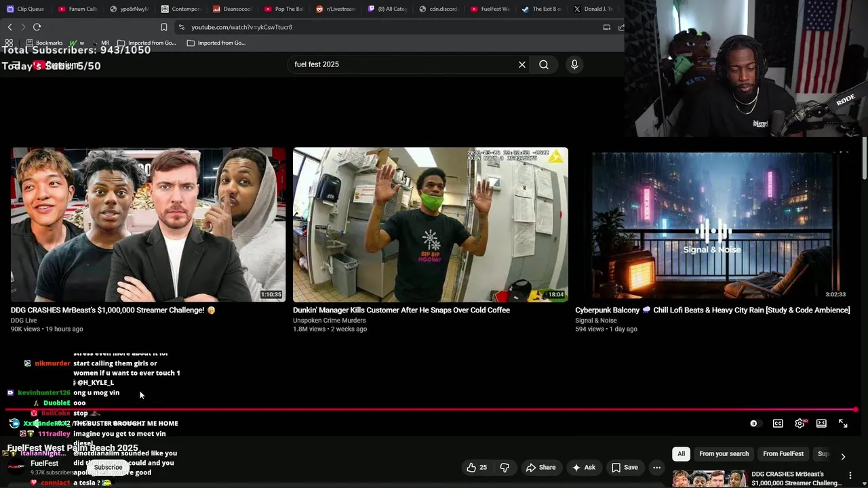Select the From your search chip
The image size is (868, 488).
(x=724, y=453)
